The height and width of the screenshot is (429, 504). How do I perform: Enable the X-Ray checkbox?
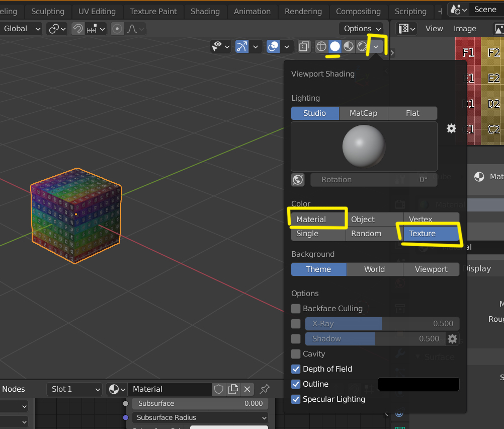pyautogui.click(x=296, y=324)
